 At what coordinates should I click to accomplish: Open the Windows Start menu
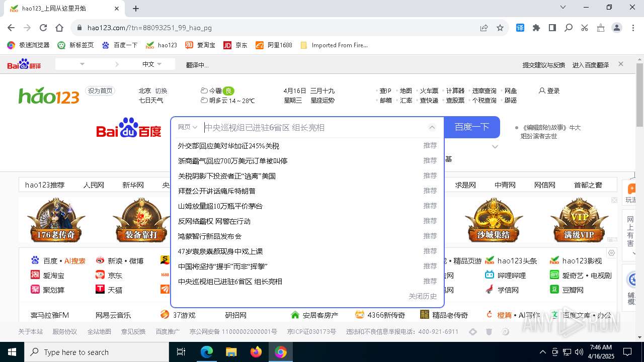[12, 352]
